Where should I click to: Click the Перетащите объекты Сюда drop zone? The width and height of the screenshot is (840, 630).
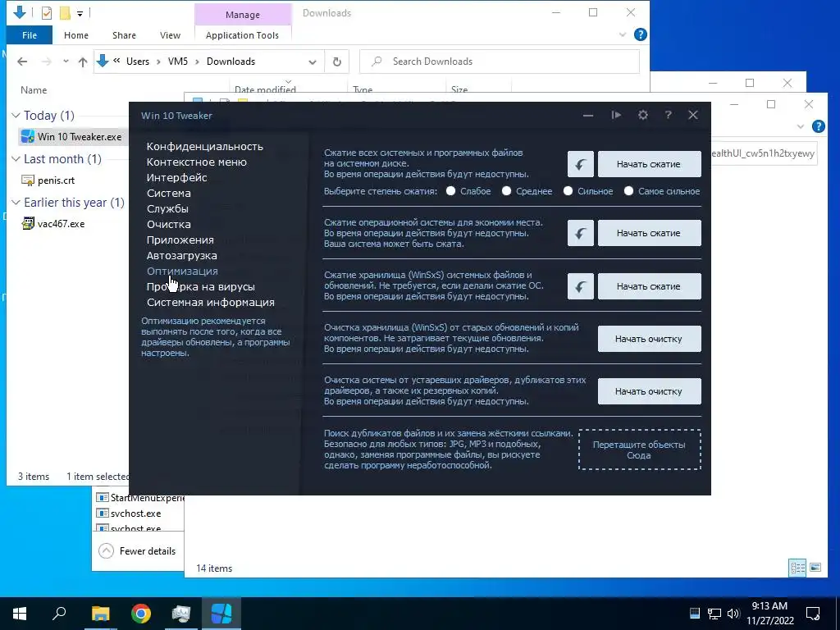click(639, 450)
